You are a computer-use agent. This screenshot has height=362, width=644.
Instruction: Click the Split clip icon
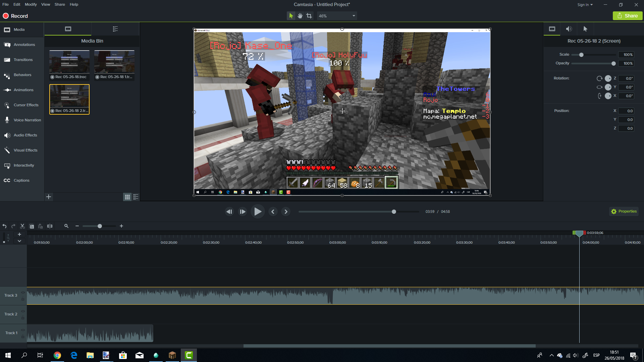coord(50,226)
